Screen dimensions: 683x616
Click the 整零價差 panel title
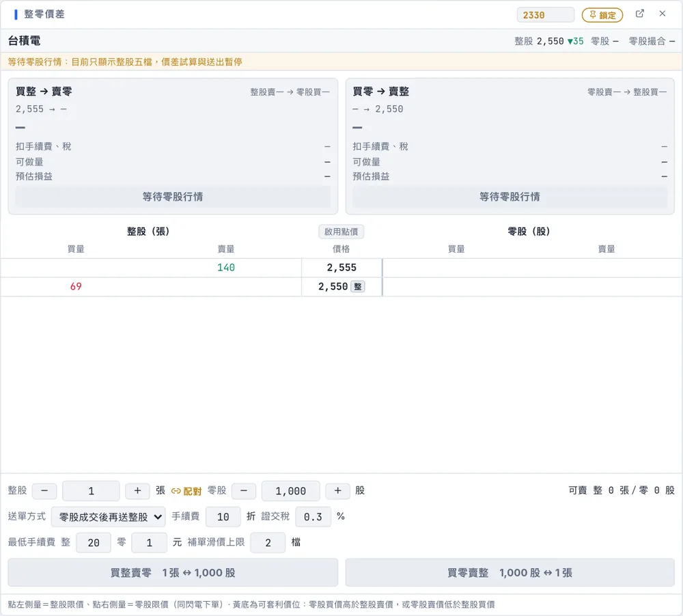click(x=44, y=14)
